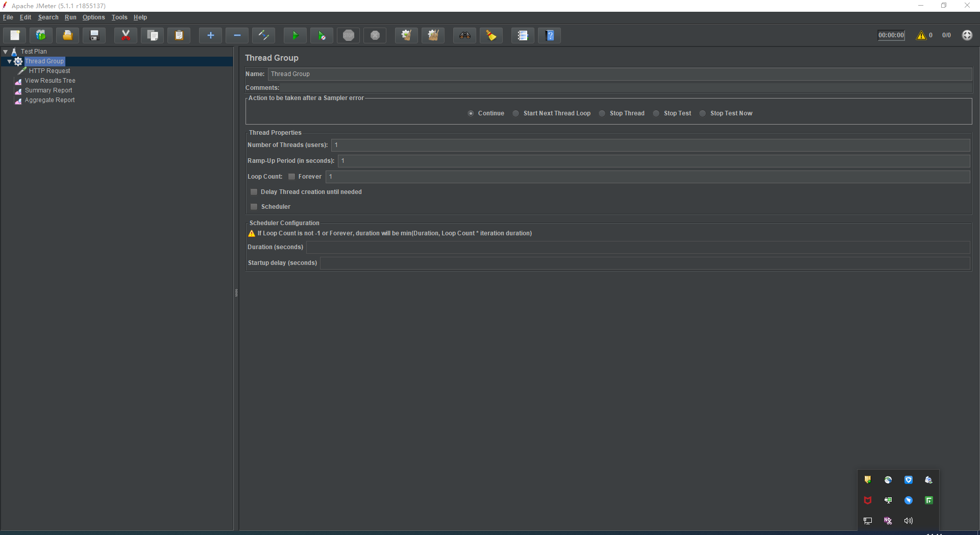Click the Ramp-Up Period field

click(654, 161)
